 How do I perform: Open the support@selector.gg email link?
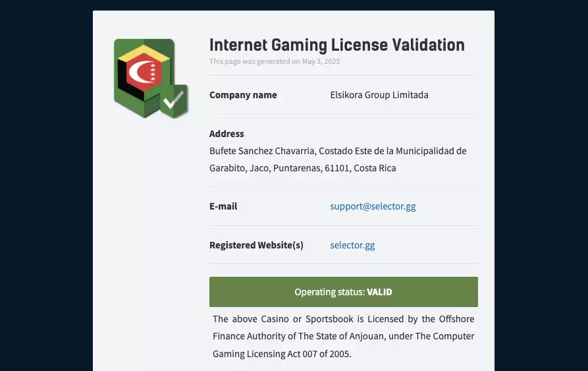click(x=373, y=206)
